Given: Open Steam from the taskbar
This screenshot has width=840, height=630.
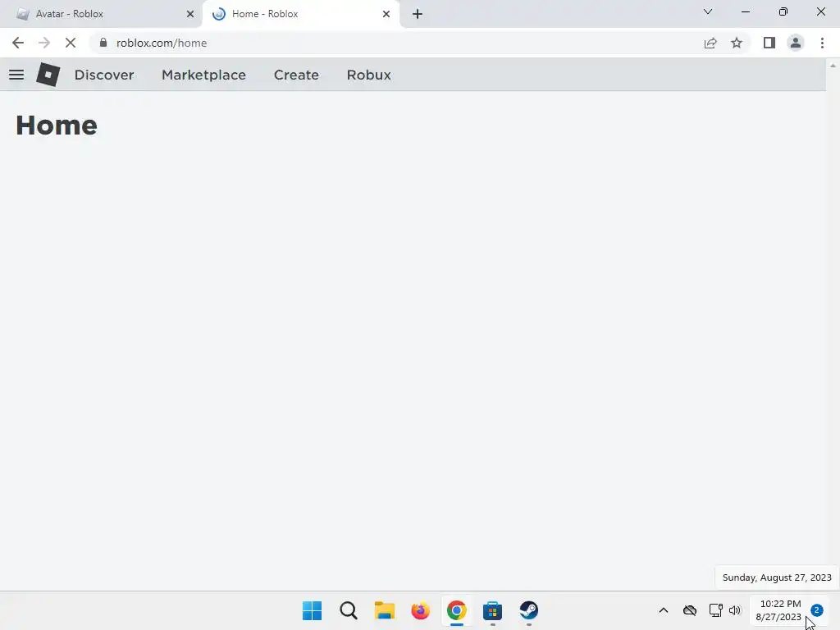Looking at the screenshot, I should tap(529, 610).
